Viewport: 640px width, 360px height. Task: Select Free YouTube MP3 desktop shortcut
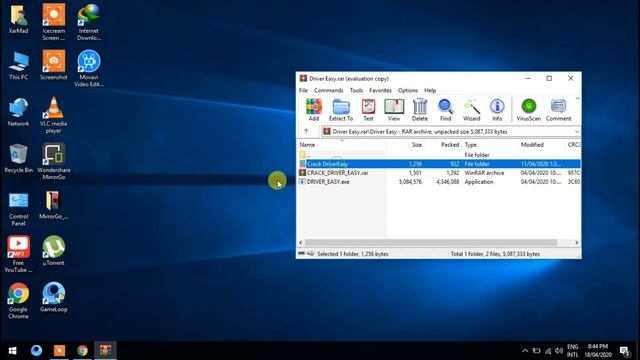tap(18, 254)
